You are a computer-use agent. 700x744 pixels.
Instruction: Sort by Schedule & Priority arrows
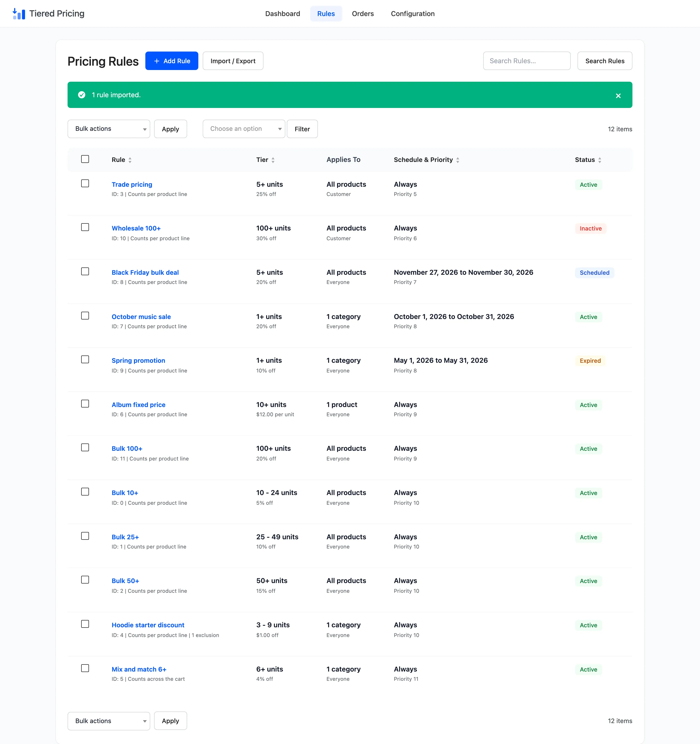(458, 160)
